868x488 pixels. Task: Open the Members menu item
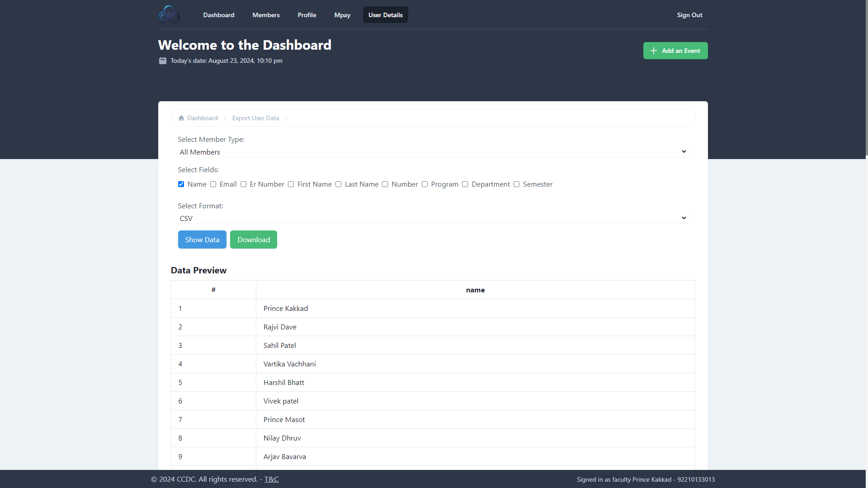pyautogui.click(x=266, y=15)
